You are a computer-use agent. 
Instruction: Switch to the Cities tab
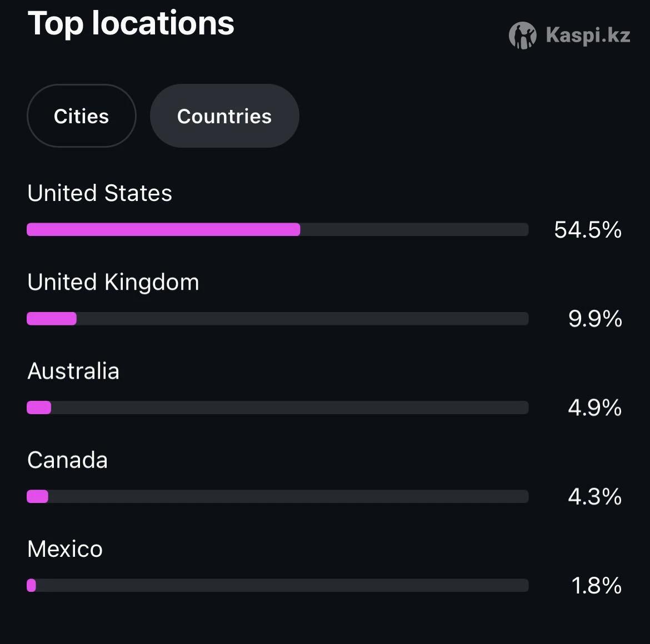click(x=82, y=116)
